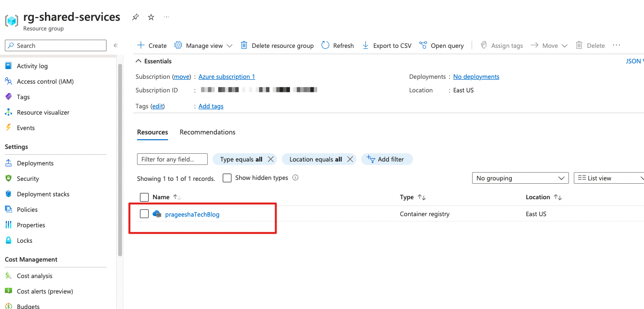Favorite the resource group with the star
Image resolution: width=644 pixels, height=309 pixels.
(x=151, y=16)
